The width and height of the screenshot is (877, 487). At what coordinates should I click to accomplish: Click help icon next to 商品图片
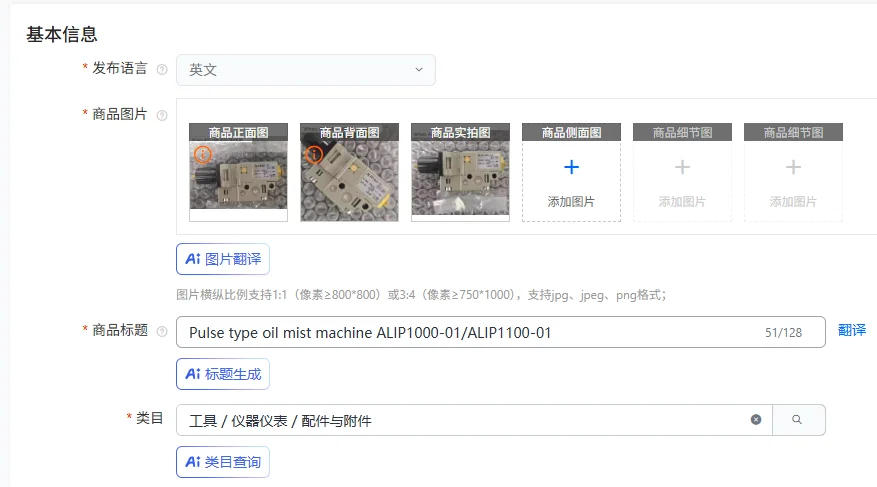162,115
